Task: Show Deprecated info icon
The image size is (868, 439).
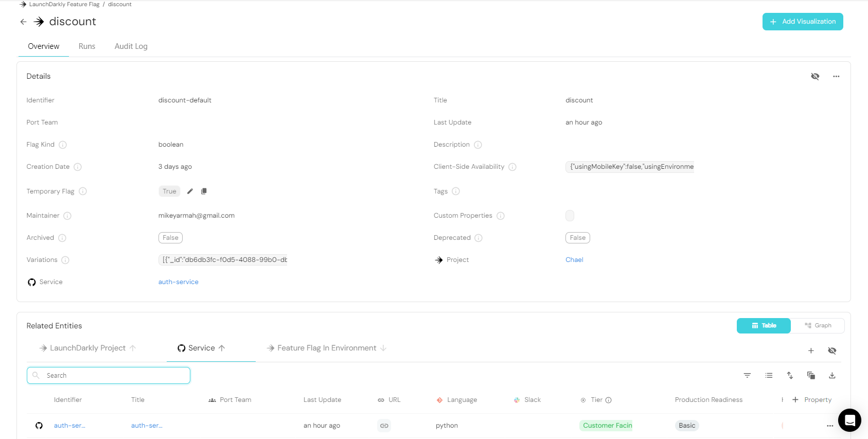Action: pyautogui.click(x=479, y=238)
